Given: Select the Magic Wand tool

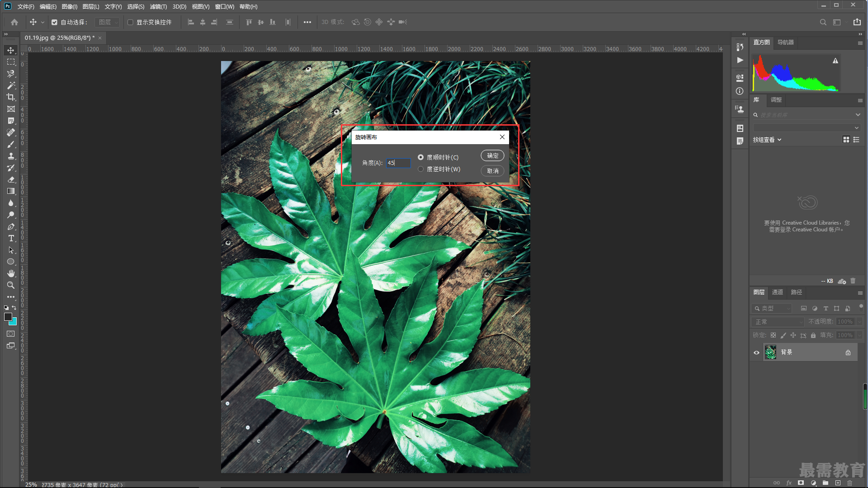Looking at the screenshot, I should tap(11, 85).
